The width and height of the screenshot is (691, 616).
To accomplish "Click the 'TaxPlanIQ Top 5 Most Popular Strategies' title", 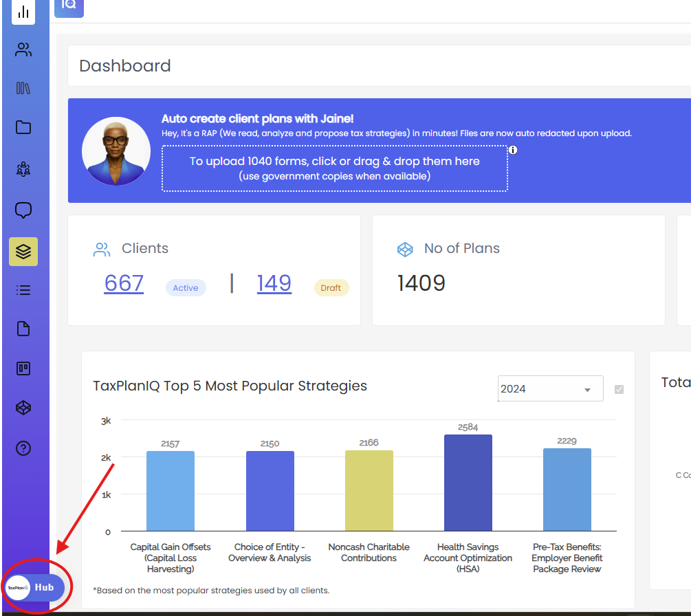I will pos(230,386).
